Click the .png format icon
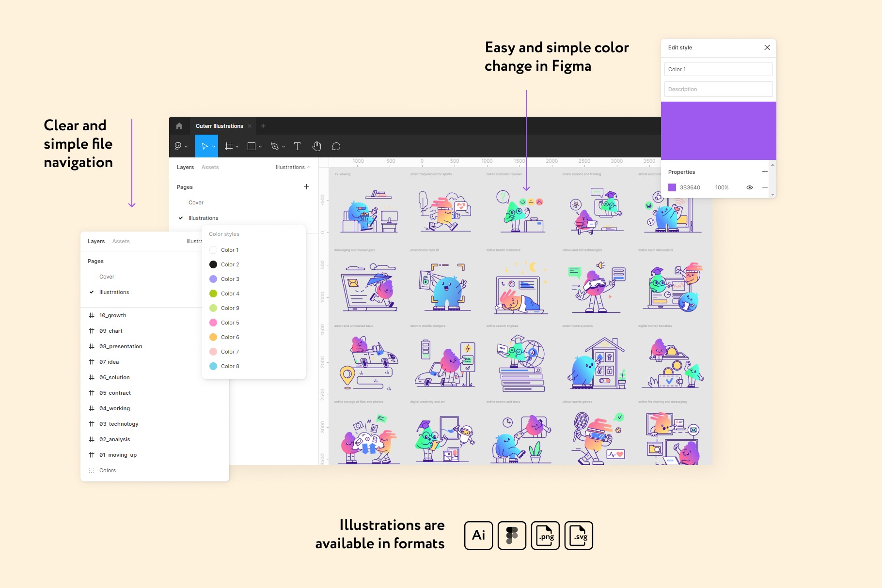The image size is (882, 588). (x=545, y=535)
